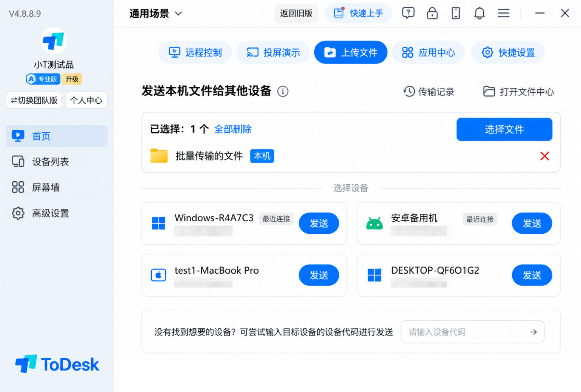Click the Windows icon for Windows-R4A7C3
Viewport: 581px width, 392px height.
pos(158,223)
